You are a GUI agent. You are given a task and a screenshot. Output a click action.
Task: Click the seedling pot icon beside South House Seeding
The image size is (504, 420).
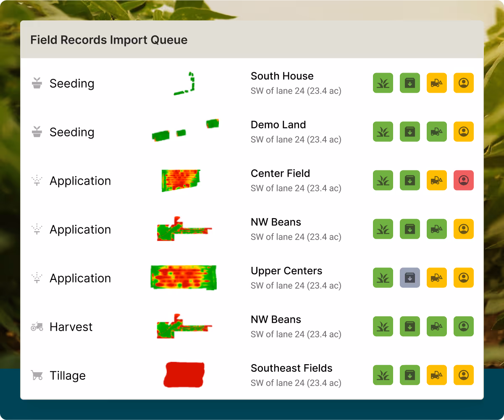click(x=37, y=83)
